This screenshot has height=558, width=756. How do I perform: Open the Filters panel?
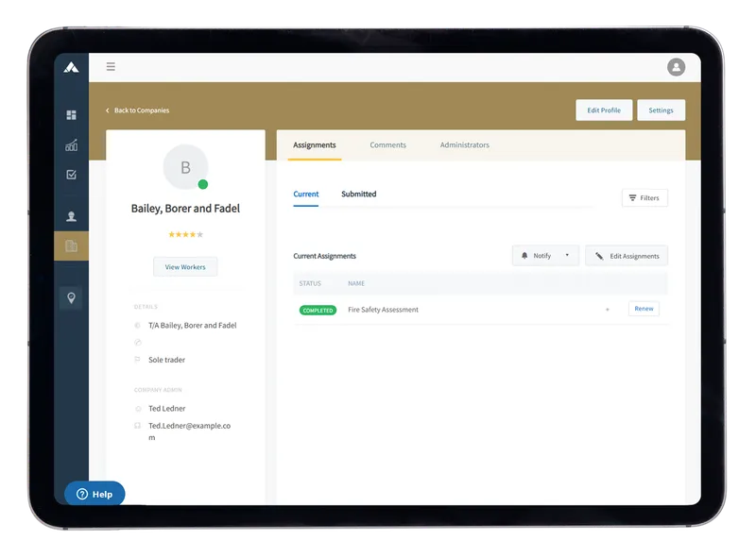[x=644, y=198]
